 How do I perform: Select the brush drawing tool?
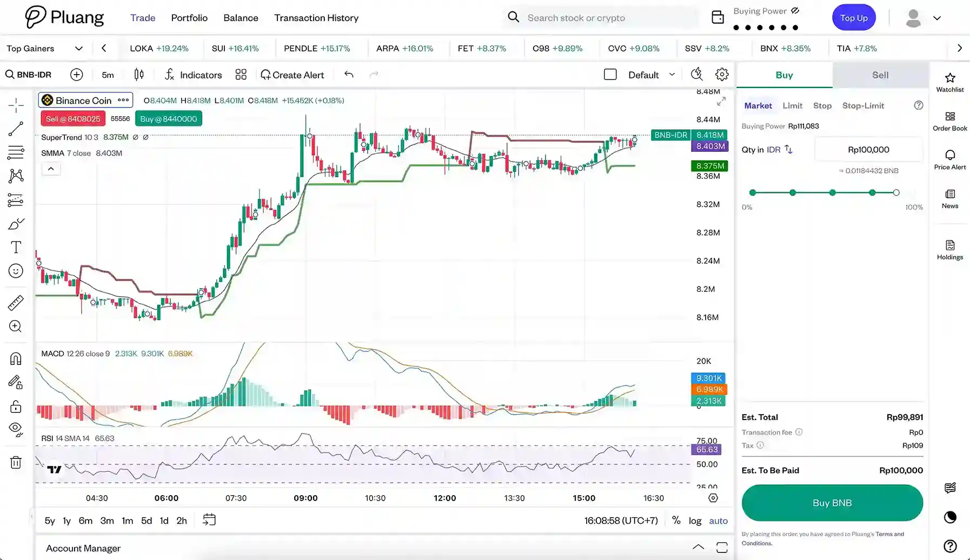point(16,224)
